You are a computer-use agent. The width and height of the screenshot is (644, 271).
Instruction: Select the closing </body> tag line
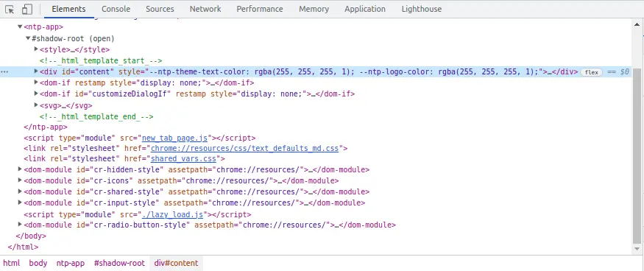coord(31,236)
